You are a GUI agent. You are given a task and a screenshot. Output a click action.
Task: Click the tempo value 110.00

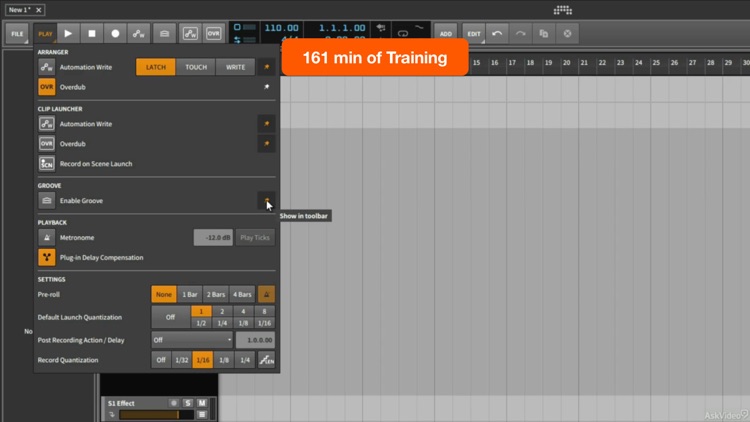point(282,28)
